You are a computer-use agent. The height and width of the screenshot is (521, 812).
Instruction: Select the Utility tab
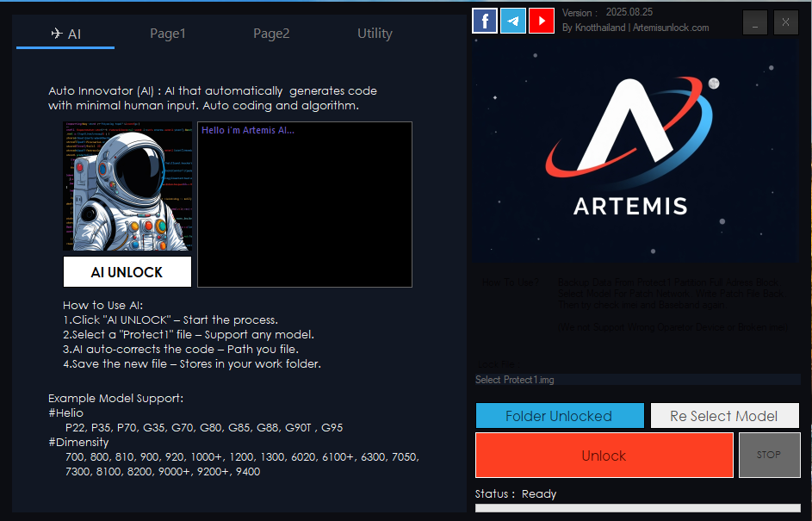click(375, 34)
